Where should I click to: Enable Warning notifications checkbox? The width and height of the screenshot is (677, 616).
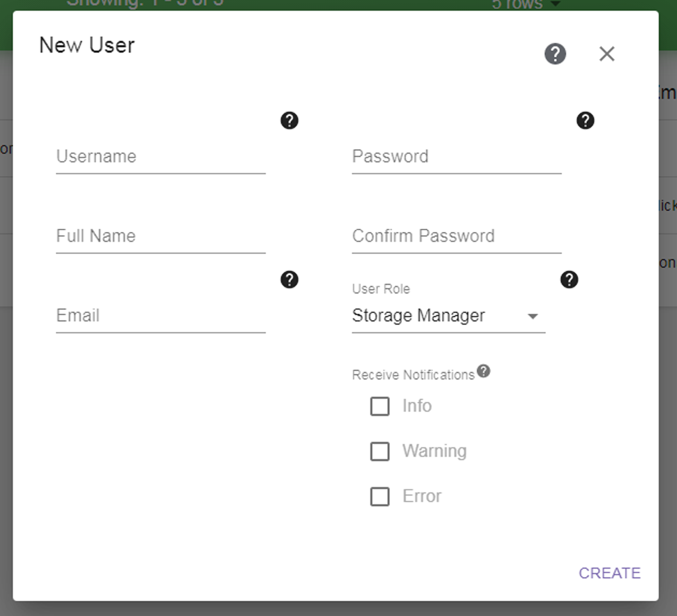pos(380,452)
